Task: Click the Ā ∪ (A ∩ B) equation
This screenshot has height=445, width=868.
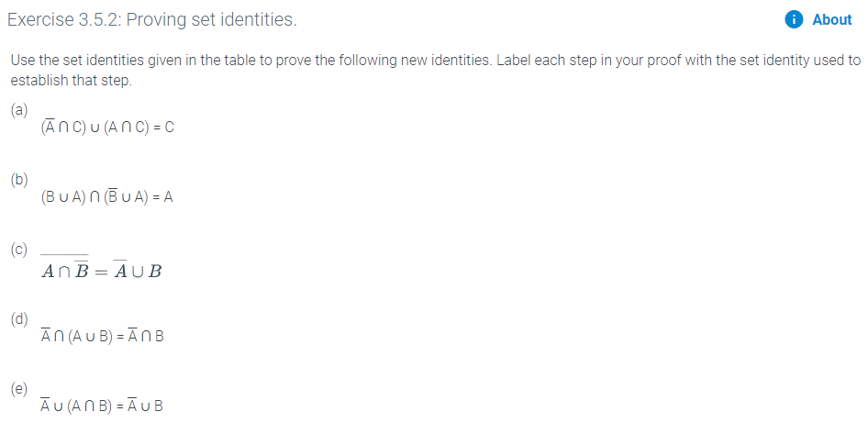Action: (102, 406)
